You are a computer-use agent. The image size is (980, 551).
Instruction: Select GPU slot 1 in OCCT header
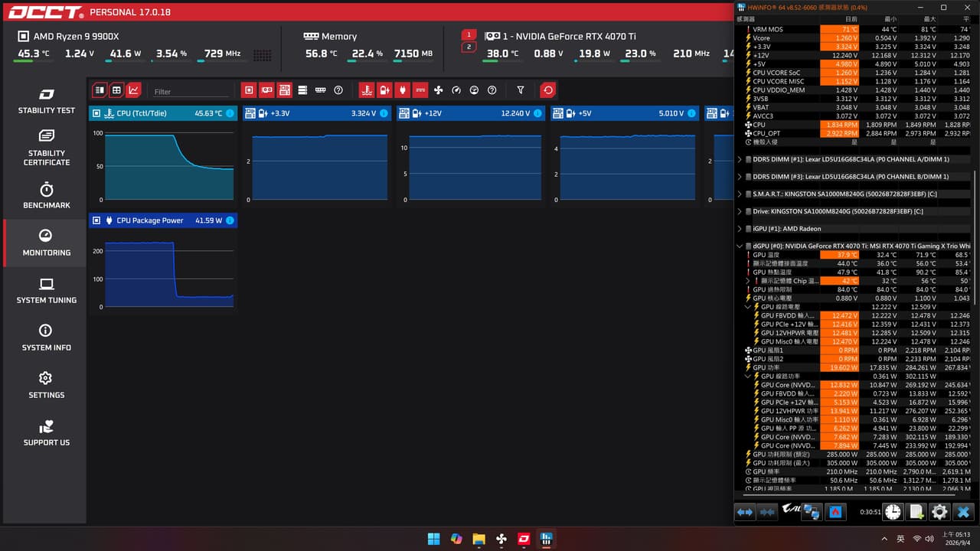(x=469, y=35)
